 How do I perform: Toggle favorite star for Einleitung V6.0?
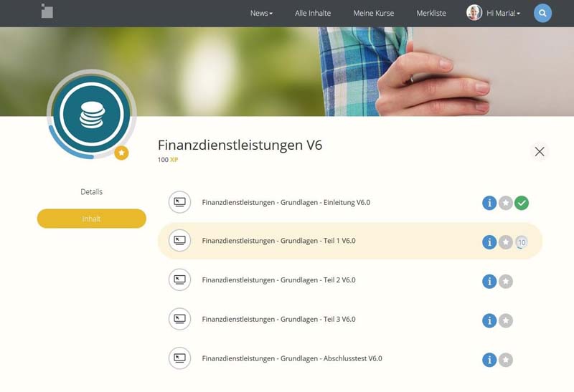pyautogui.click(x=506, y=203)
